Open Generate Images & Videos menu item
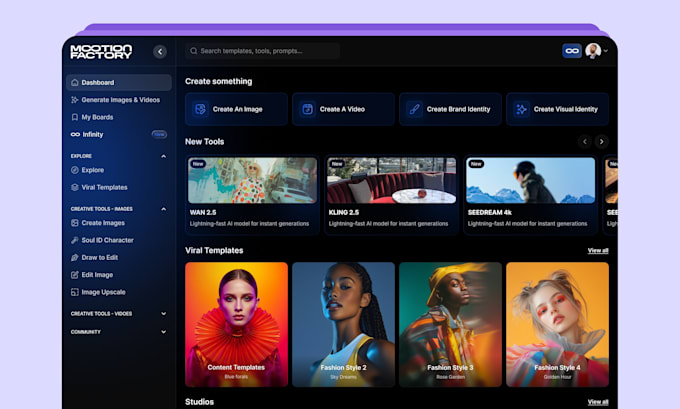680x409 pixels. (115, 100)
